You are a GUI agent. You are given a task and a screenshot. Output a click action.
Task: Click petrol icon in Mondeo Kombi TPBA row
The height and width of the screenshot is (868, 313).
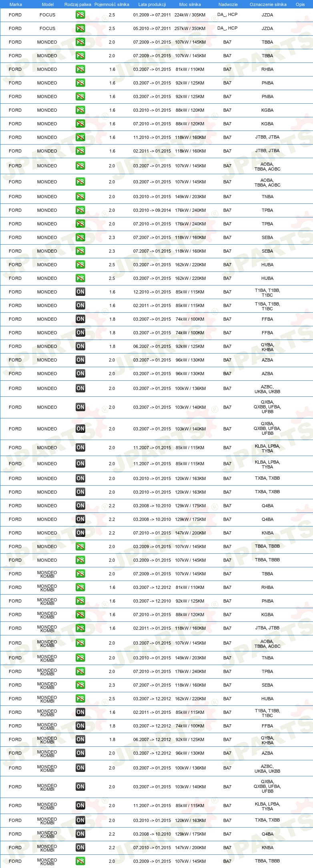(80, 671)
